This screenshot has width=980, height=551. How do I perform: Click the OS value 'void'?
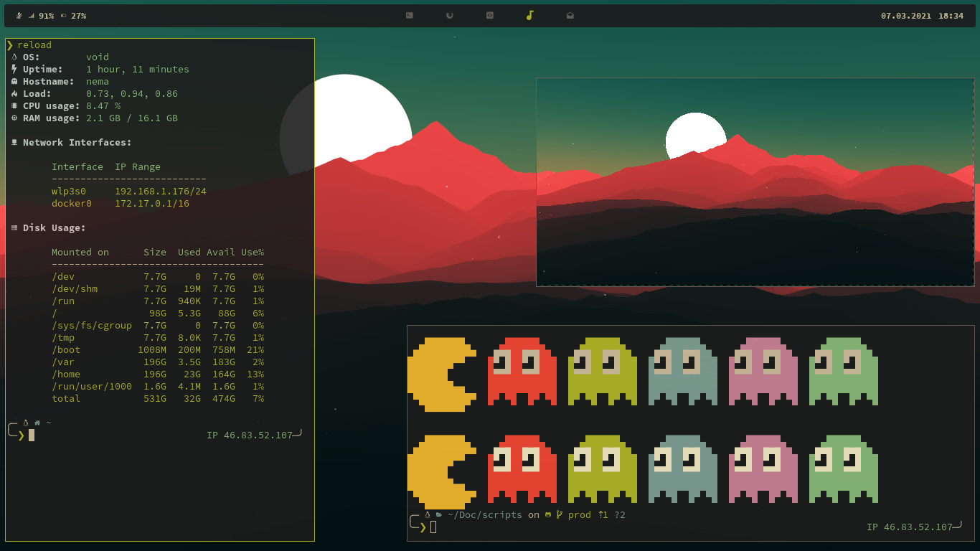pos(98,57)
